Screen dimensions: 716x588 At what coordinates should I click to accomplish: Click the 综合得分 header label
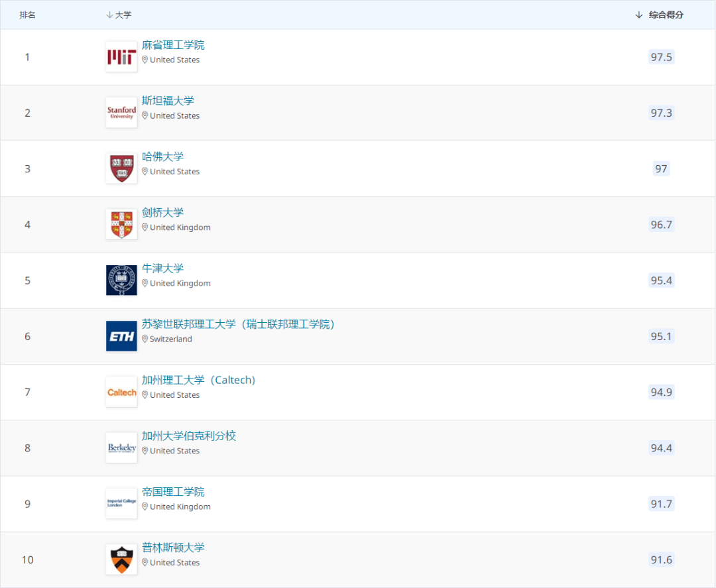click(x=666, y=15)
